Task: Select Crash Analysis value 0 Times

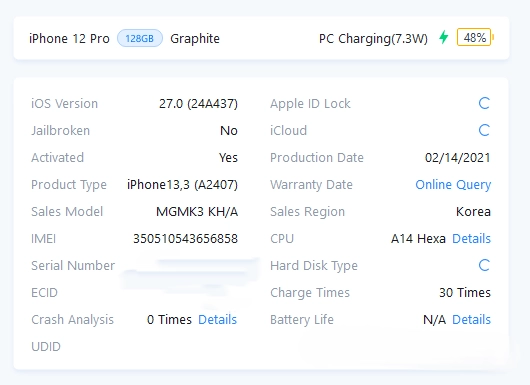Action: pos(169,319)
